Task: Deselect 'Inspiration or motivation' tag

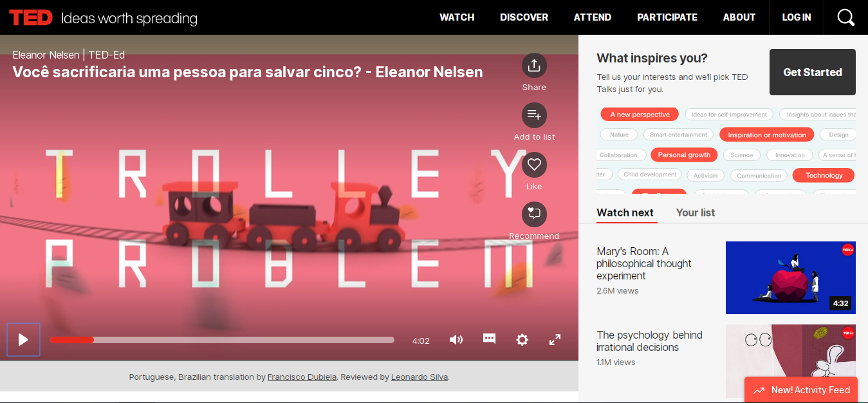Action: coord(767,135)
